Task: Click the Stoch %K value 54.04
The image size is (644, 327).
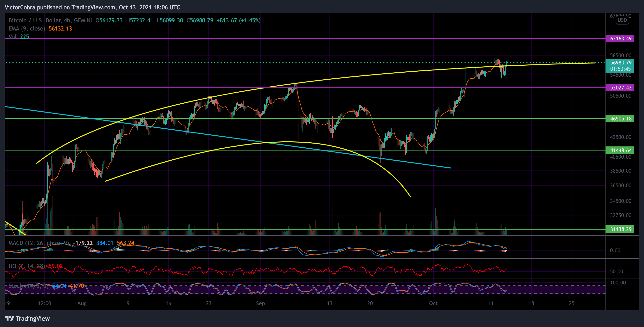Action: coord(59,286)
